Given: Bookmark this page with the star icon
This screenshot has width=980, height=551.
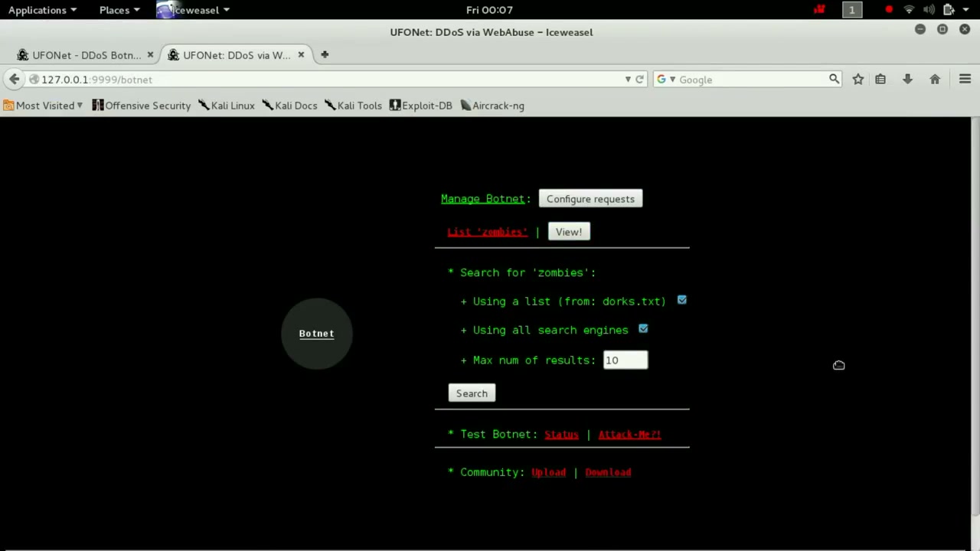Looking at the screenshot, I should point(858,80).
